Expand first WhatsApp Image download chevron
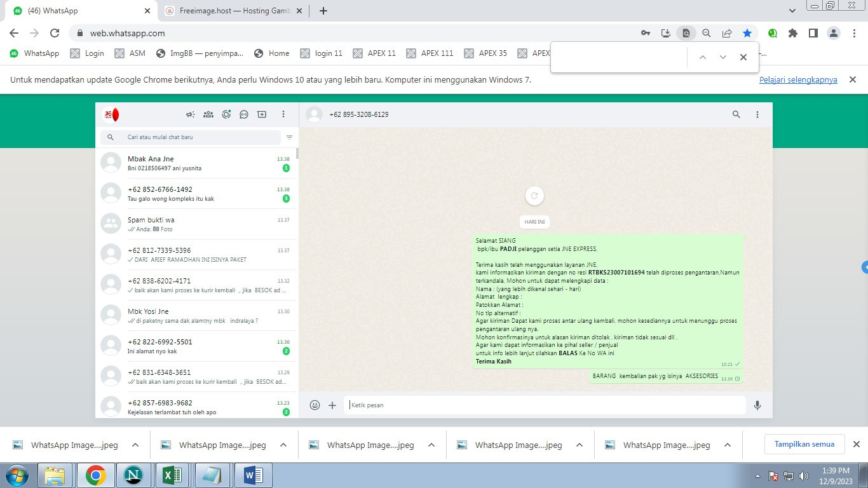This screenshot has height=488, width=868. (x=135, y=445)
